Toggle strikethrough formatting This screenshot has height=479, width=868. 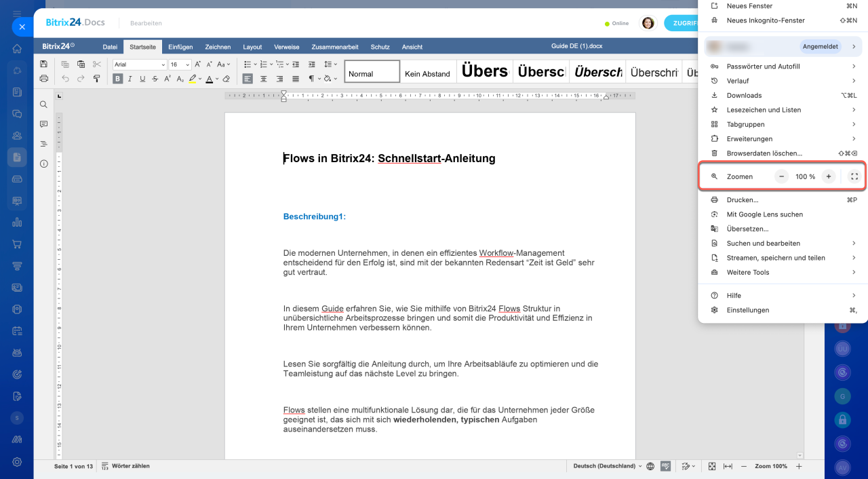(x=155, y=79)
